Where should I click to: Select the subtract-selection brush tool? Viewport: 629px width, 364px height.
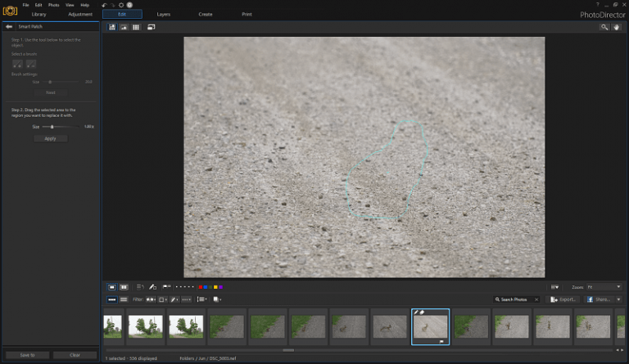pyautogui.click(x=31, y=64)
